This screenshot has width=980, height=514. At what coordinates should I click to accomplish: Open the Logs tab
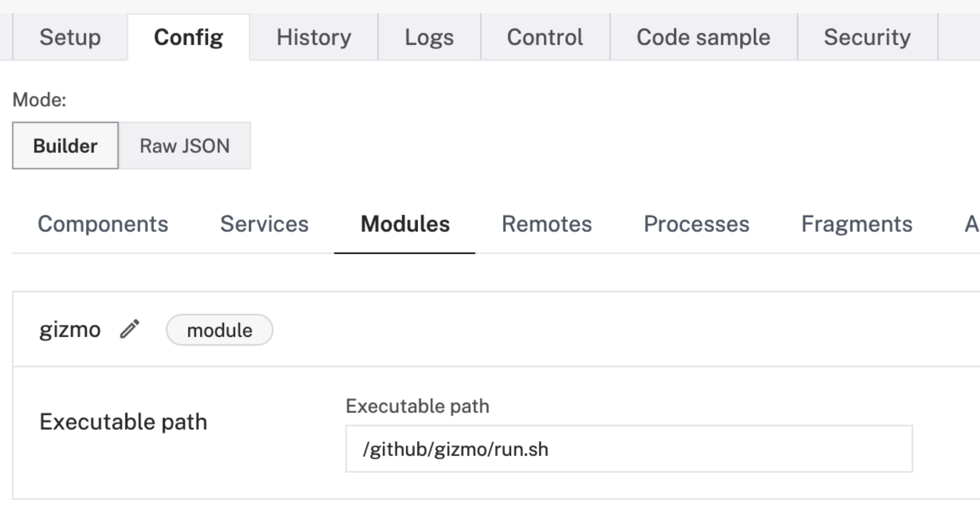(x=429, y=37)
